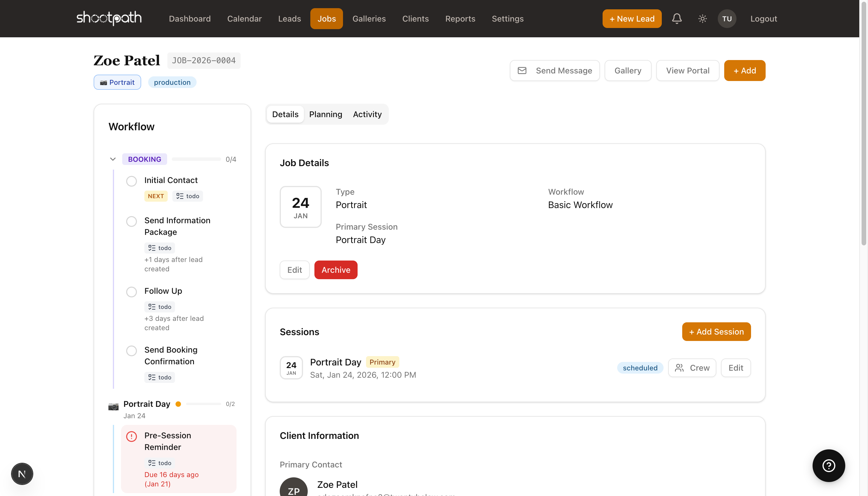The image size is (868, 496).
Task: Open Galleries in the top navigation
Action: point(369,18)
